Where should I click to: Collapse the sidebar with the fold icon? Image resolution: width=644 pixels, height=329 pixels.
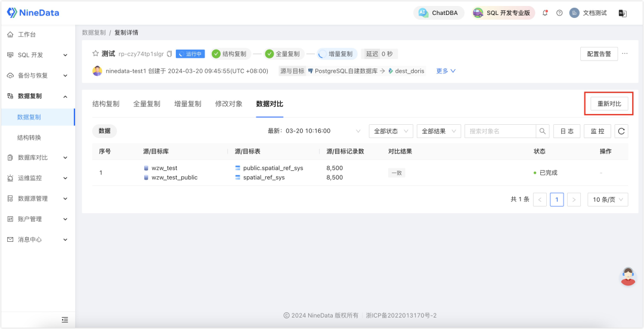pos(65,320)
